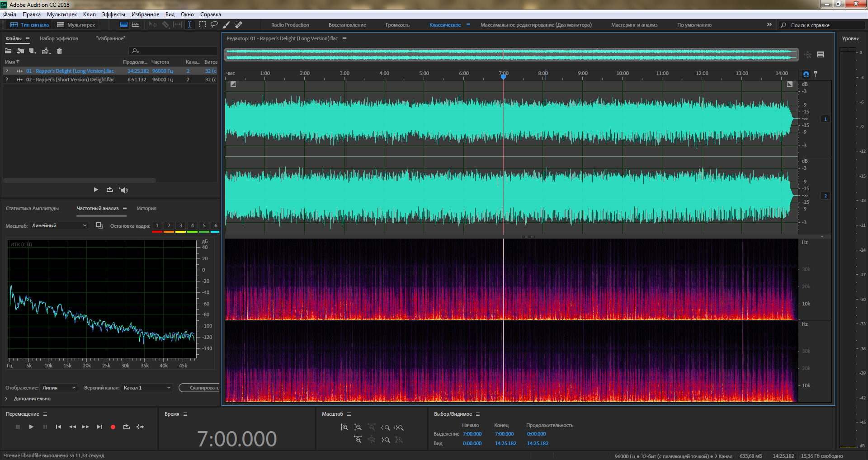The height and width of the screenshot is (460, 868).
Task: Click the Import File icon in Files panel
Action: 20,51
